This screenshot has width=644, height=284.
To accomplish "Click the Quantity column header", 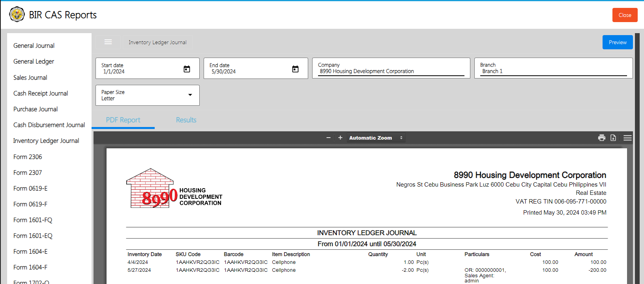I will [378, 254].
